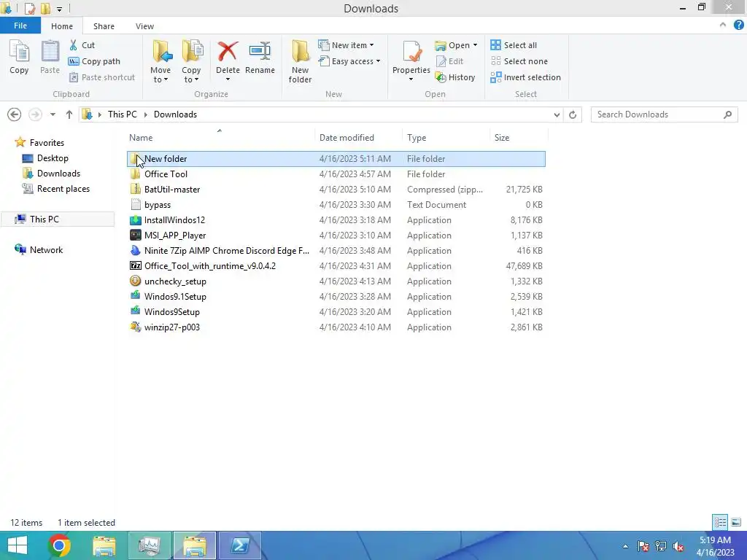Open the Recent locations dropdown arrow
The width and height of the screenshot is (747, 560).
(53, 114)
